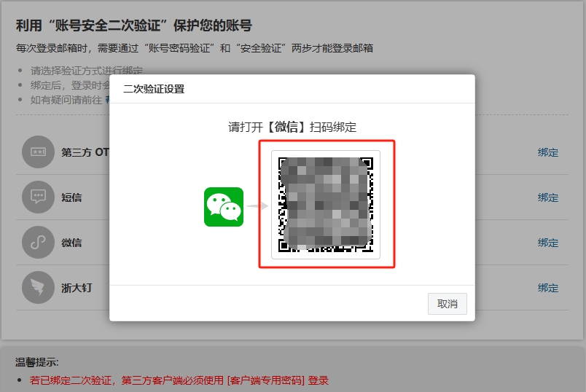Viewport: 586px width, 392px height.
Task: Click 绑定 link in the 微信 row
Action: point(547,243)
